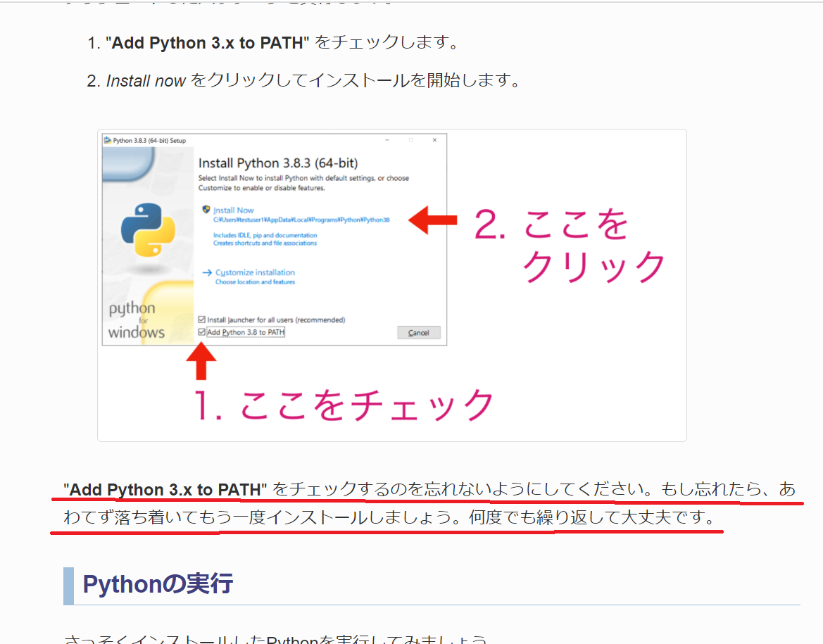Click the Python Setup title bar icon

[x=108, y=140]
